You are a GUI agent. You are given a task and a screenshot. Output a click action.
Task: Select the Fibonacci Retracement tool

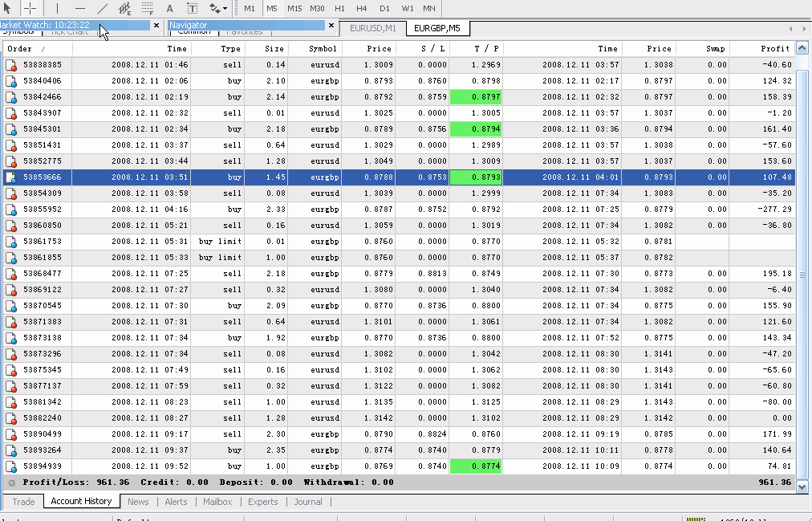(148, 8)
